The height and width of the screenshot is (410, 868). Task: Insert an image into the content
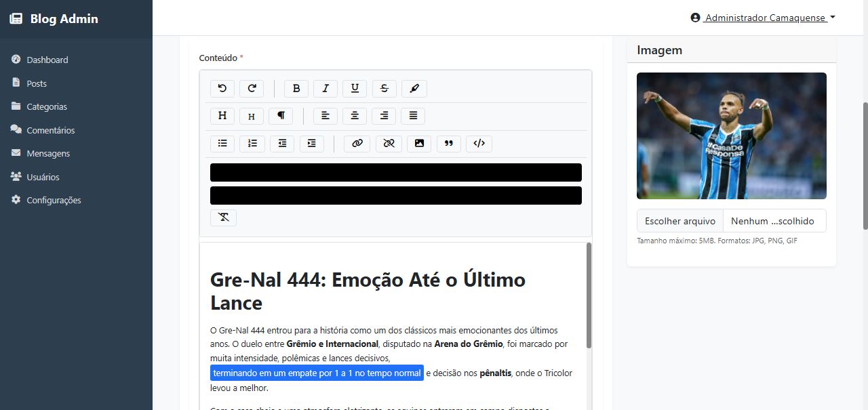(x=419, y=144)
